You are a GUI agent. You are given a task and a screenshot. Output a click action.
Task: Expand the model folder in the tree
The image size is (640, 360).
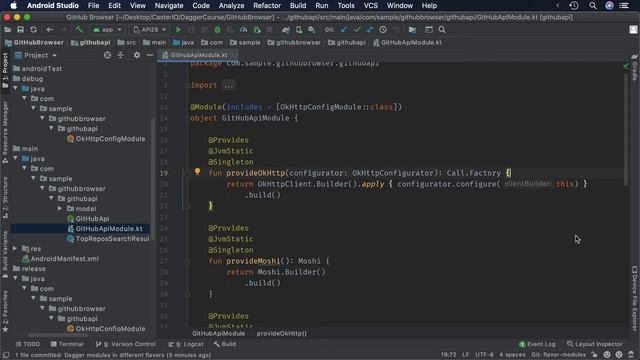click(x=60, y=209)
